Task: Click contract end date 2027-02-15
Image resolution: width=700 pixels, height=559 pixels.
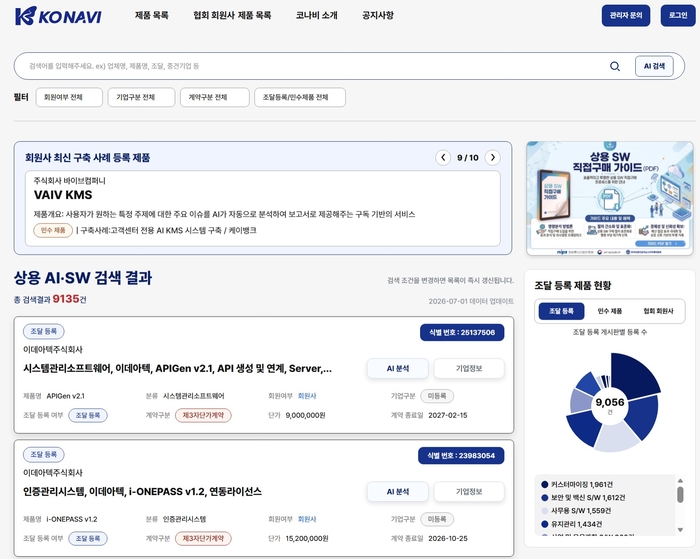Action: (448, 415)
